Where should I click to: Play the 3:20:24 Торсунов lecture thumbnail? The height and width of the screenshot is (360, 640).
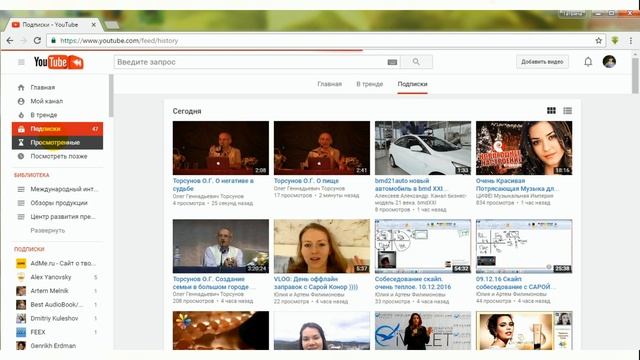221,246
